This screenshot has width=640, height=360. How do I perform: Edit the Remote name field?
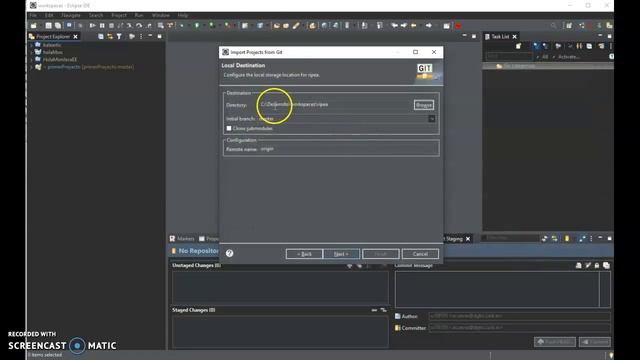pos(348,149)
